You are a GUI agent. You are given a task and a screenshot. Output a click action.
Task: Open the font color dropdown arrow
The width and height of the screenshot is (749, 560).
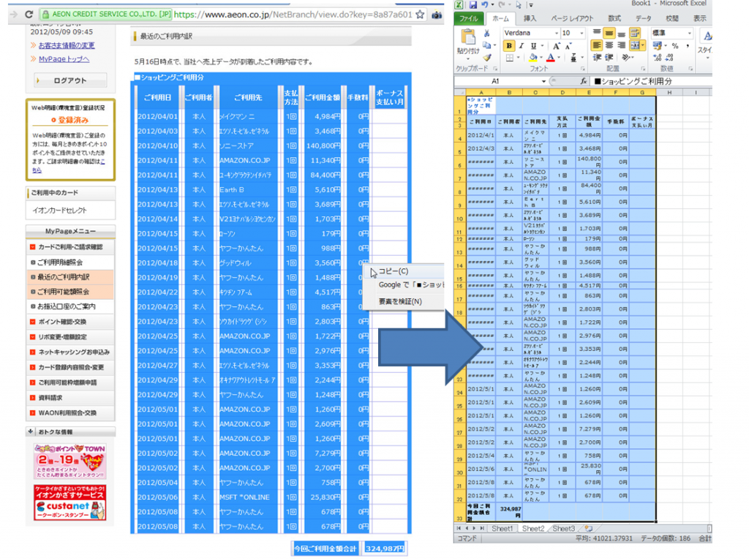558,58
